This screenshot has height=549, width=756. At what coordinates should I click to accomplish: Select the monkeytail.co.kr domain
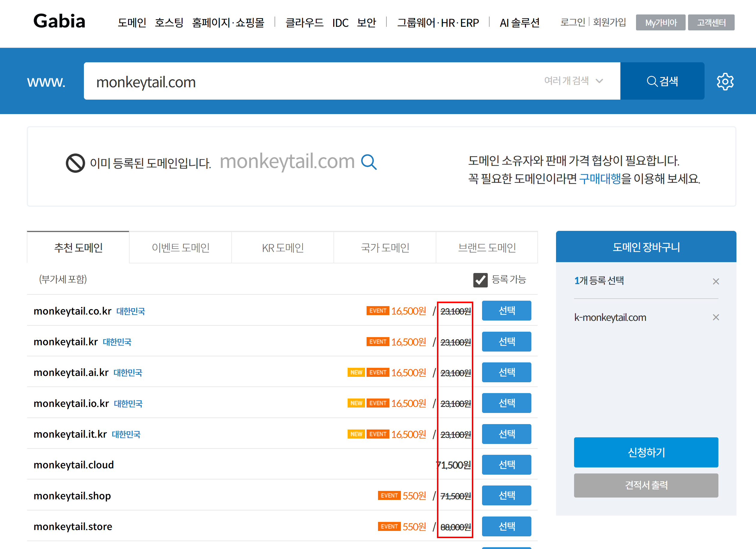(x=506, y=311)
